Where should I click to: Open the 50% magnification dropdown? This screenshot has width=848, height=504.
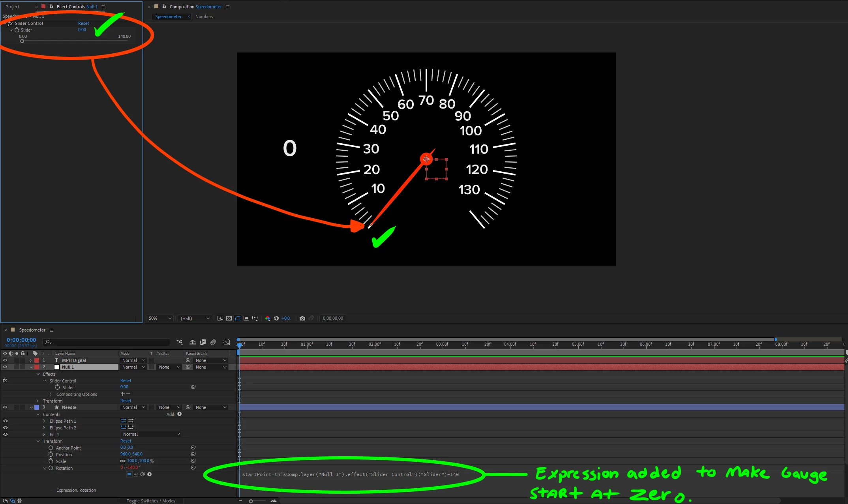point(160,318)
